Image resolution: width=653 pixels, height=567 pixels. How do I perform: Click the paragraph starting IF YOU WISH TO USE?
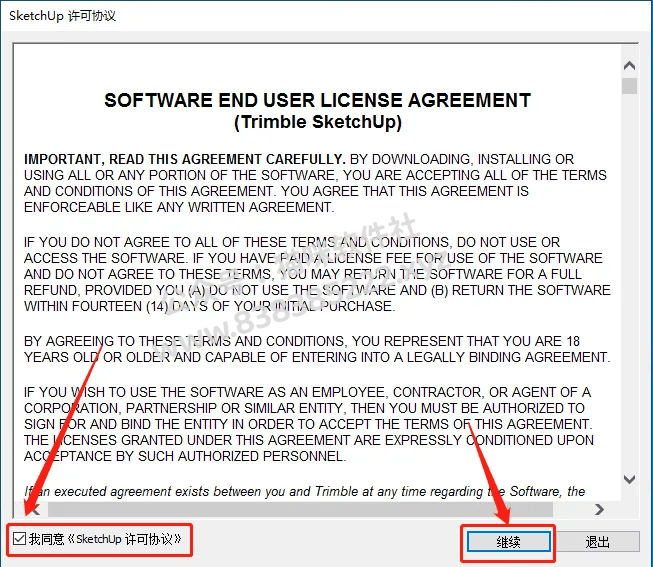pos(309,424)
